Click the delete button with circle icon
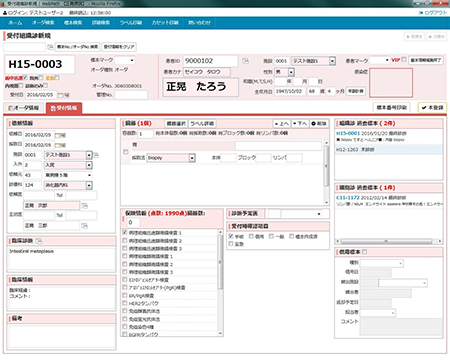450x360 pixels. click(x=319, y=124)
